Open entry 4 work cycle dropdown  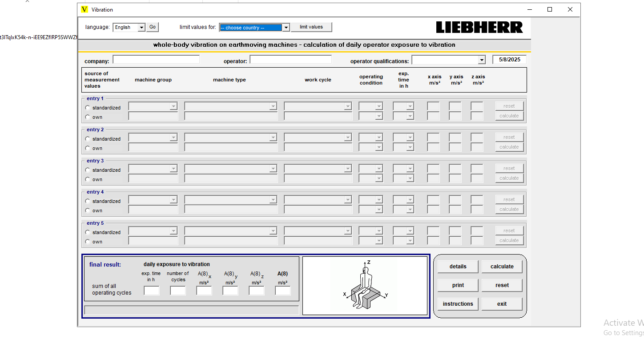tap(347, 200)
